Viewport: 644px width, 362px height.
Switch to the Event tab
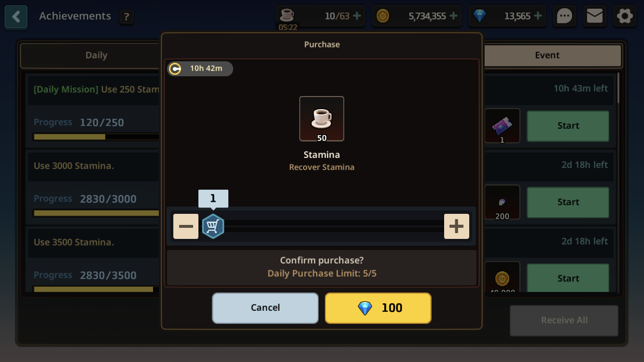pyautogui.click(x=547, y=55)
